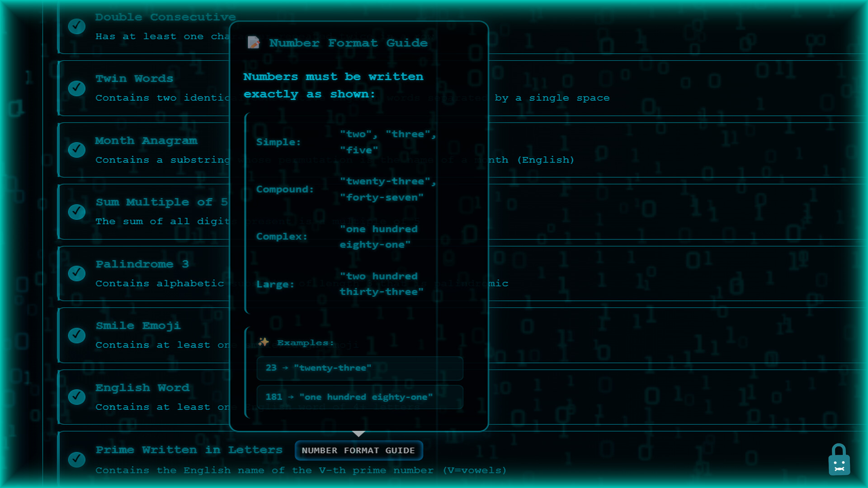This screenshot has height=488, width=868.
Task: Click the checkmark icon beside Twin Words
Action: [x=76, y=88]
